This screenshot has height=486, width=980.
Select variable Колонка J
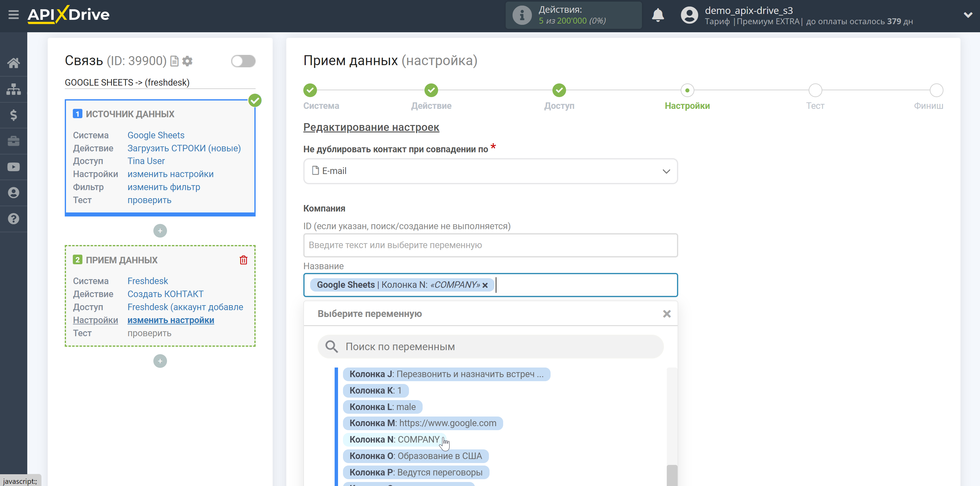point(446,374)
